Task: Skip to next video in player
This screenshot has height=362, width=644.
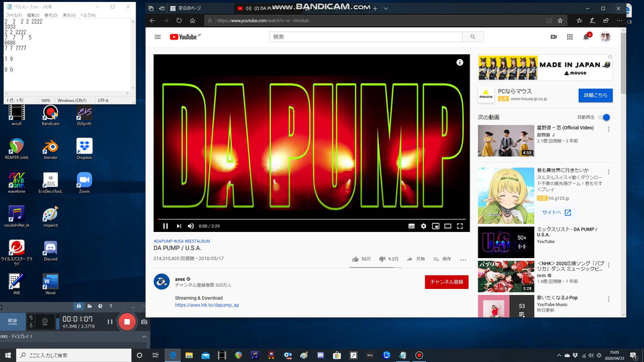Action: pos(178,226)
